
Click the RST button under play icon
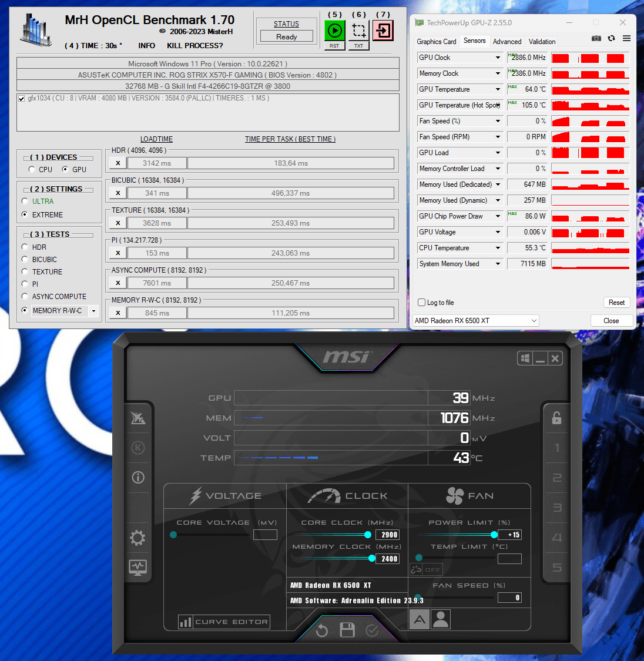point(334,46)
